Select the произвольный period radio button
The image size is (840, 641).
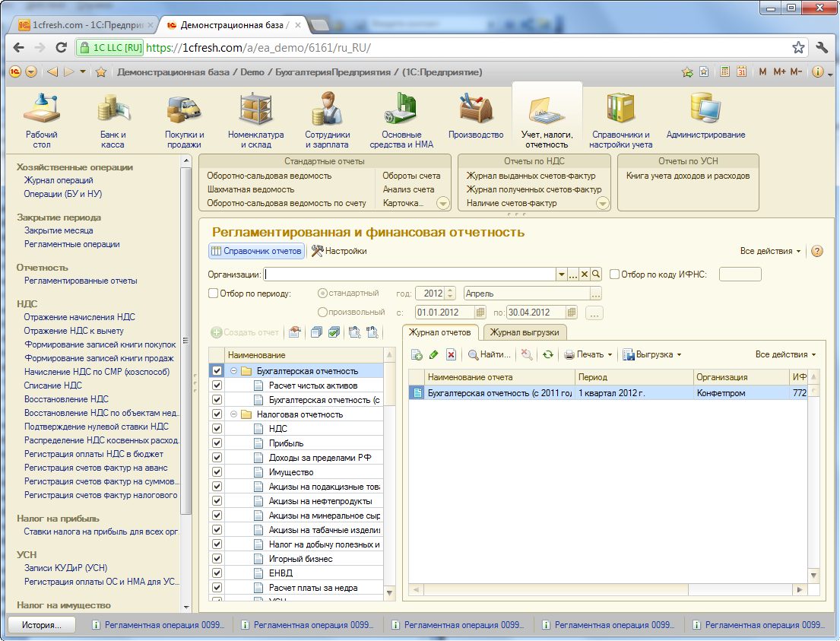[x=323, y=312]
